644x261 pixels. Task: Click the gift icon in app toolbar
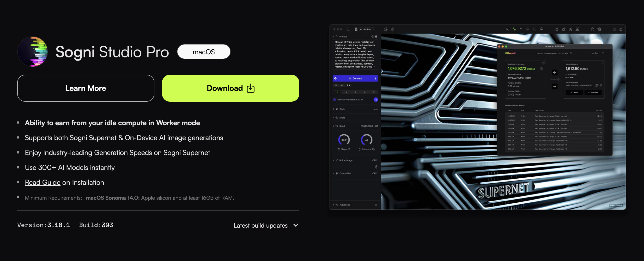tap(393, 29)
